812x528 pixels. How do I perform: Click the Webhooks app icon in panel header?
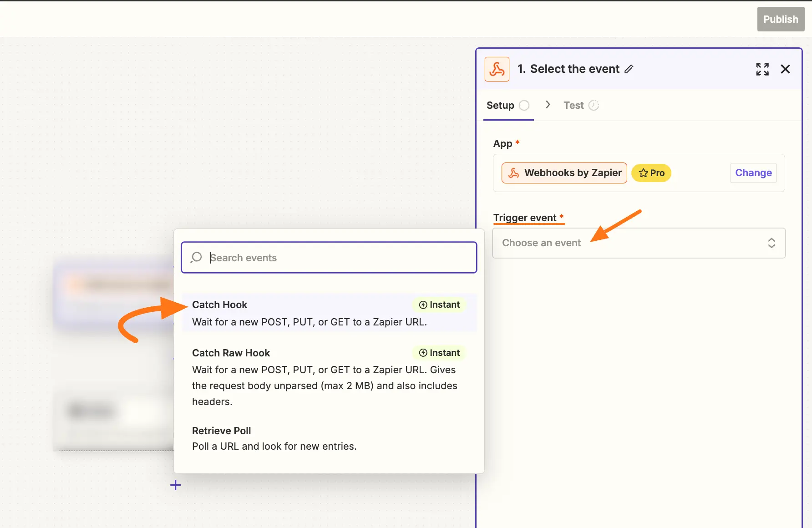pyautogui.click(x=497, y=69)
